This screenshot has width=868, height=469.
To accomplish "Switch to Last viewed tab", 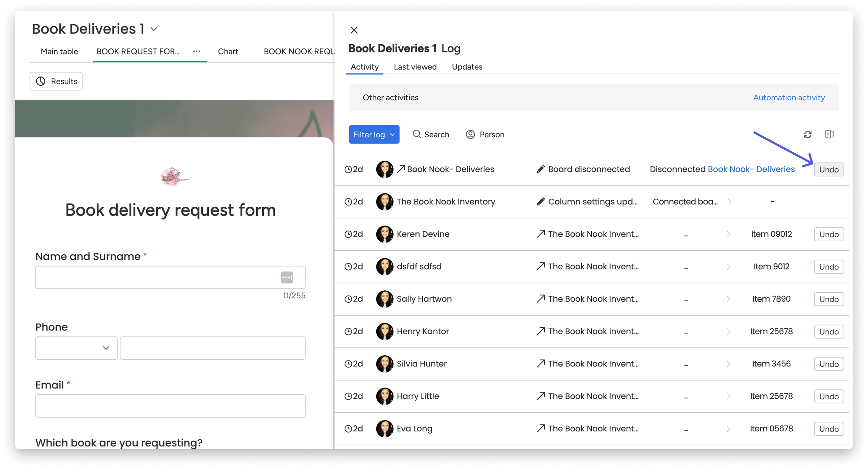I will tap(415, 67).
